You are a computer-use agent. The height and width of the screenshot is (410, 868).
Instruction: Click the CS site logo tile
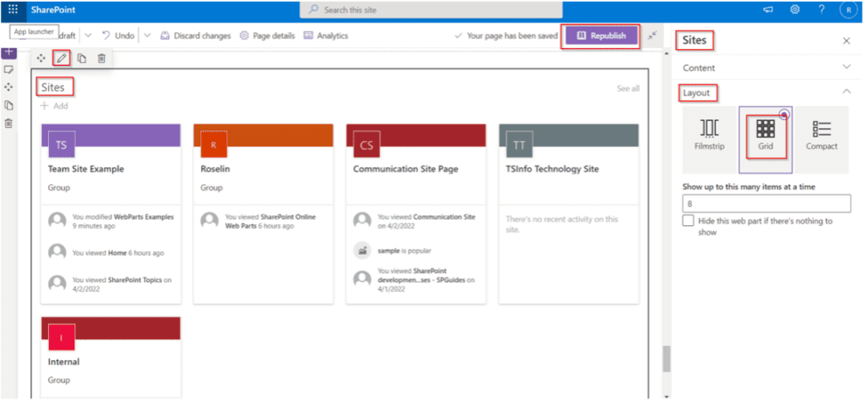(x=367, y=145)
